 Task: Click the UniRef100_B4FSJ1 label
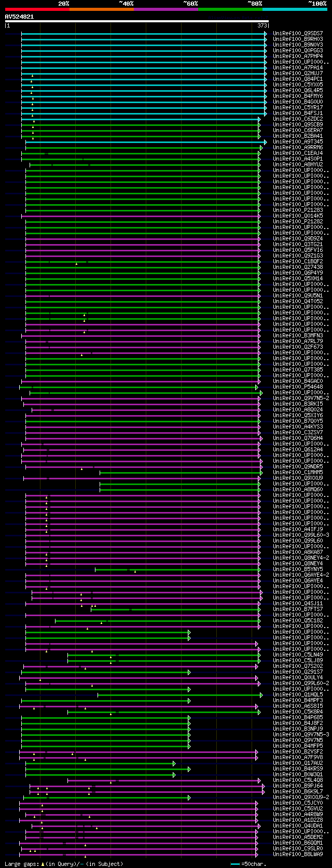tap(298, 113)
